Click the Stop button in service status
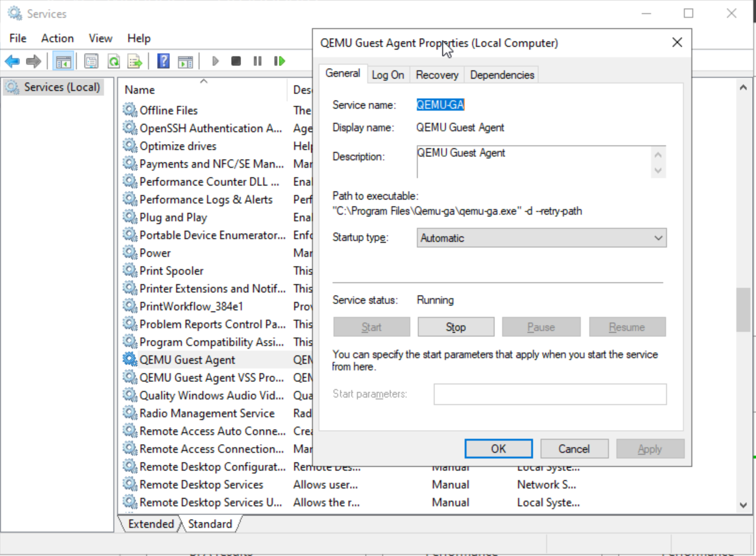Image resolution: width=756 pixels, height=556 pixels. 456,327
